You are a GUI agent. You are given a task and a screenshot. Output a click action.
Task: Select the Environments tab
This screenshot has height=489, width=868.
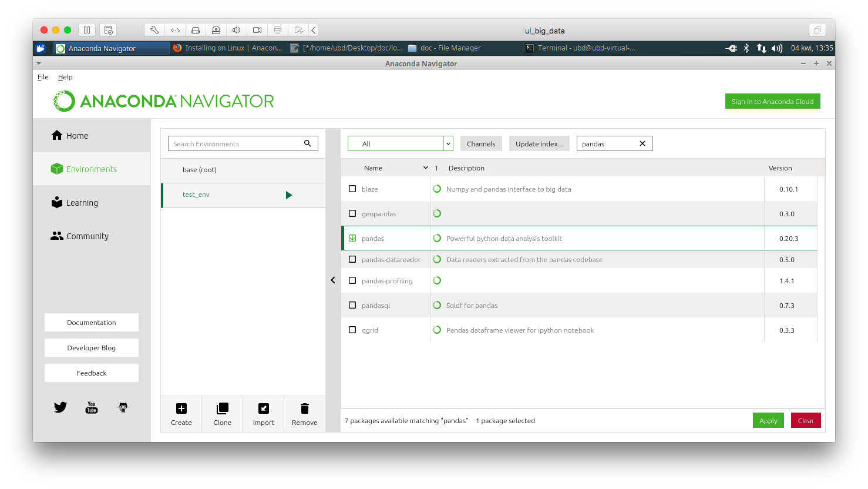pyautogui.click(x=92, y=169)
